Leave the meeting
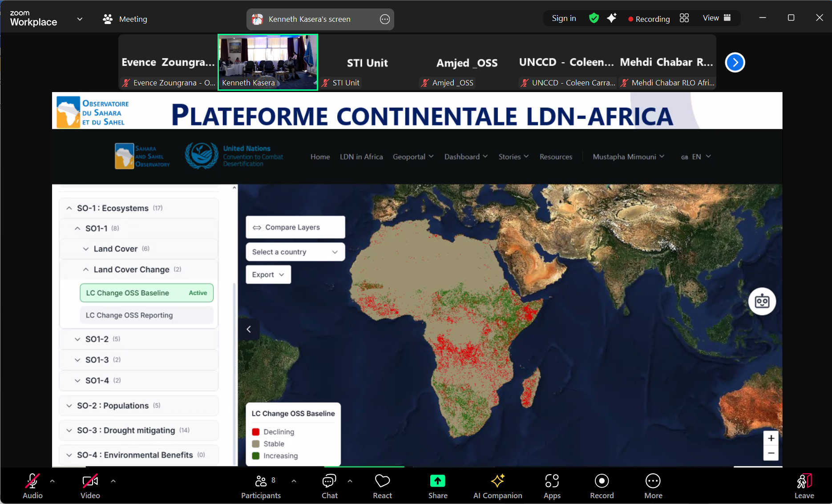Screen dimensions: 832x504 click(804, 486)
